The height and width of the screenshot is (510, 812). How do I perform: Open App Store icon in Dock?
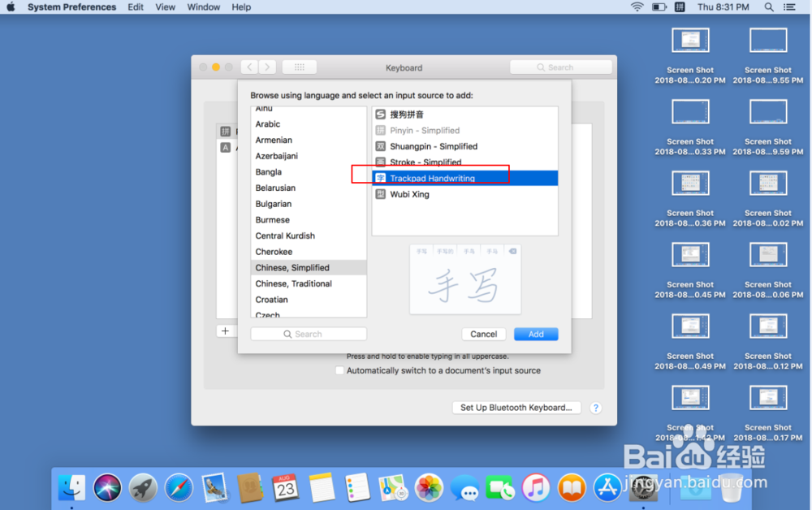pyautogui.click(x=607, y=487)
